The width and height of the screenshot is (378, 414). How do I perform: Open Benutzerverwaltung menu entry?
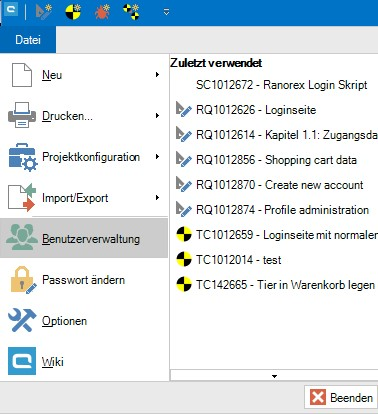coord(84,239)
